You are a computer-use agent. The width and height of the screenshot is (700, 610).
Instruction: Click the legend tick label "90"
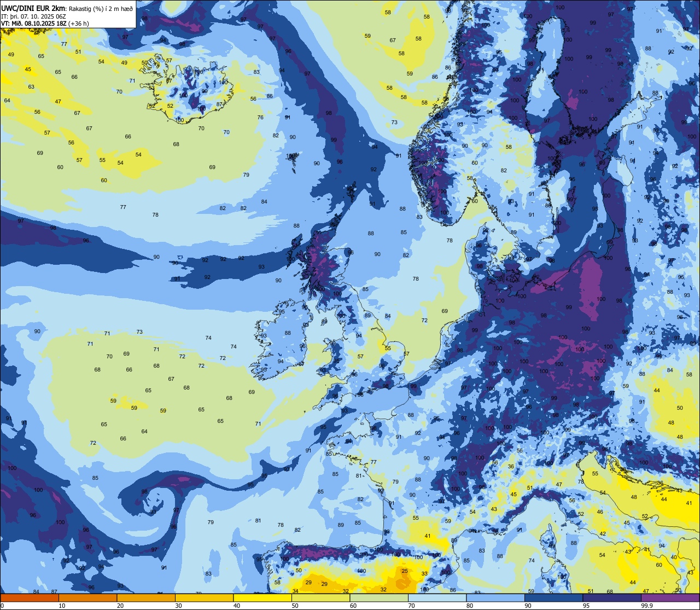(x=528, y=606)
